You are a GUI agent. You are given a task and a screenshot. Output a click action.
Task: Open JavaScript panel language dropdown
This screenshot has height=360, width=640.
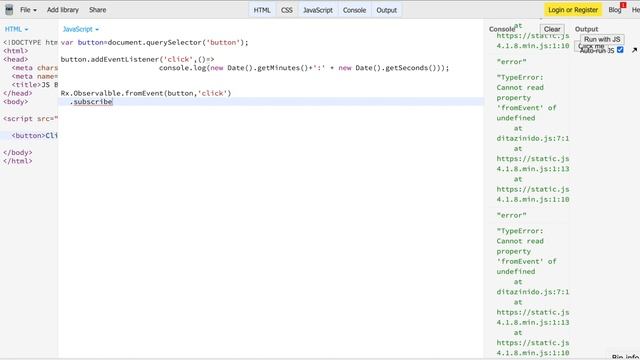[x=80, y=29]
